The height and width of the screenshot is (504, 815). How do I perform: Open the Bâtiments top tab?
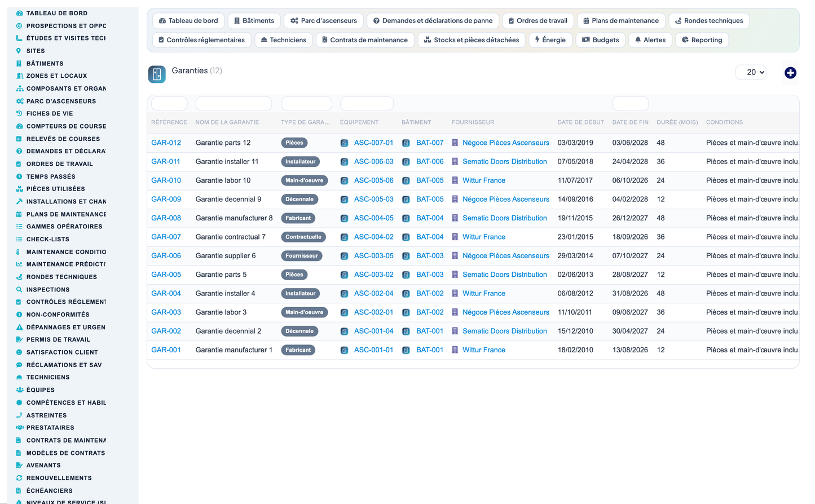point(254,21)
